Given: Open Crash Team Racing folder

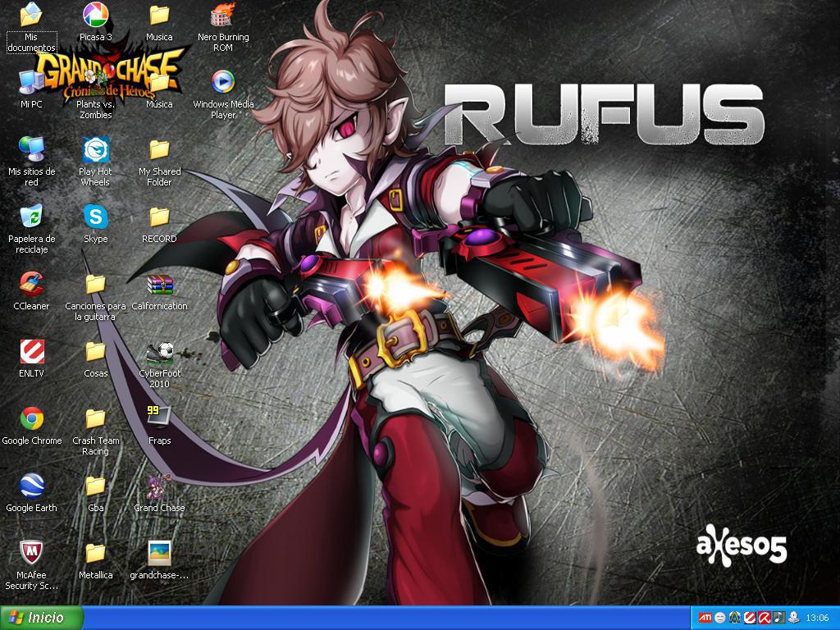Looking at the screenshot, I should (96, 421).
